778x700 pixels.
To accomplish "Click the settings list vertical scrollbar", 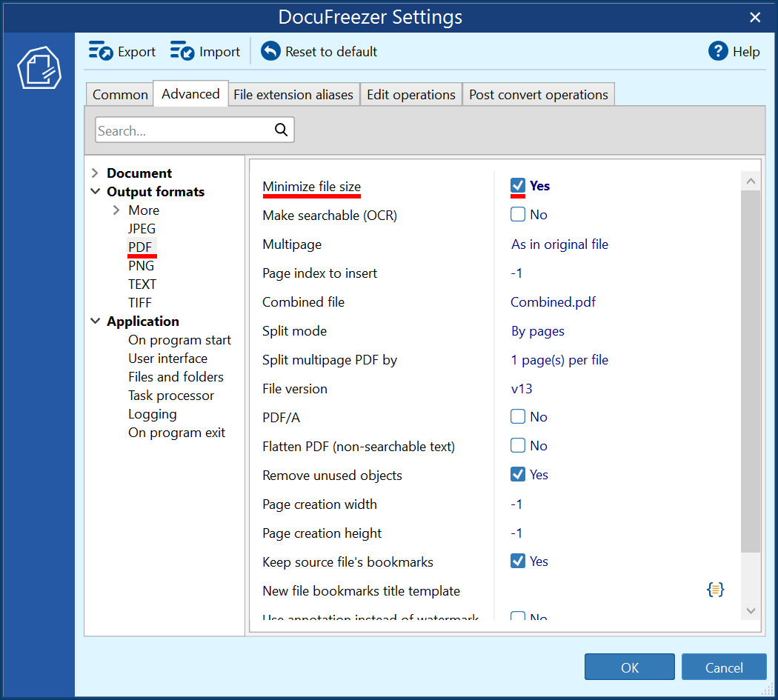I will [751, 370].
